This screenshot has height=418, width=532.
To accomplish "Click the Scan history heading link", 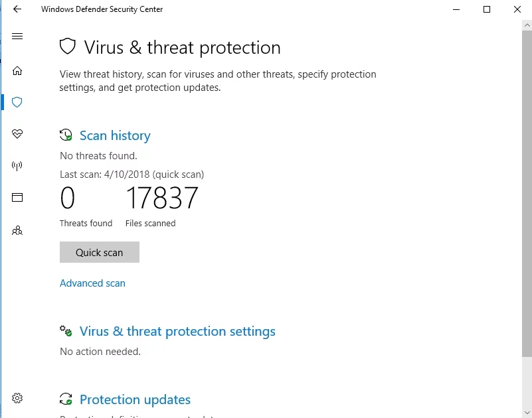I will point(115,135).
